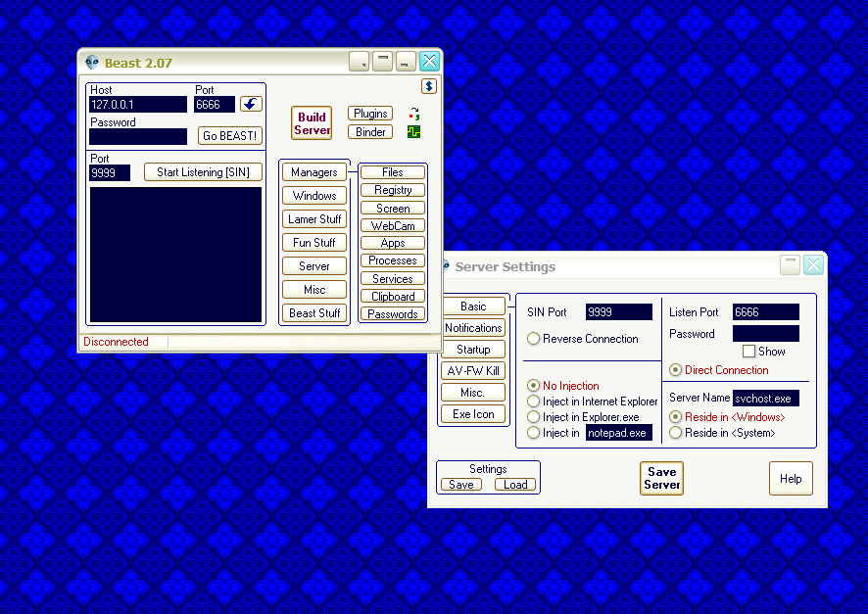Viewport: 868px width, 614px height.
Task: Choose Reside in <Windows> option
Action: (675, 416)
